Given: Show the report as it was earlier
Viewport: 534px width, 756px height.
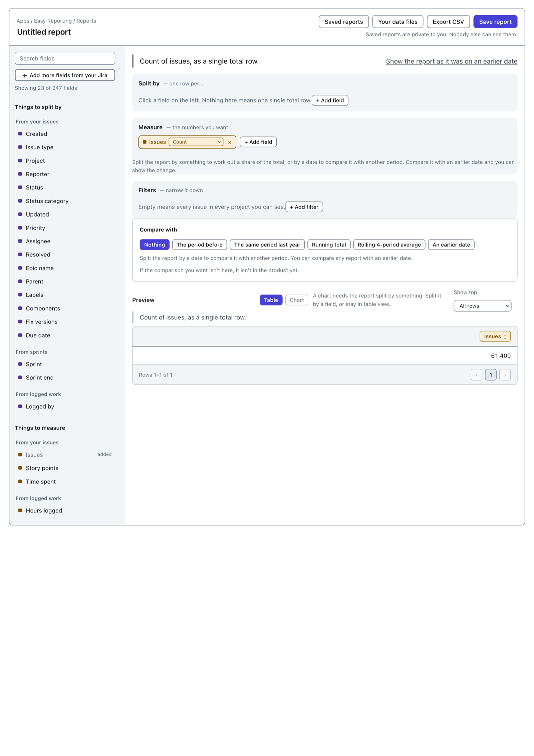Looking at the screenshot, I should coord(451,61).
